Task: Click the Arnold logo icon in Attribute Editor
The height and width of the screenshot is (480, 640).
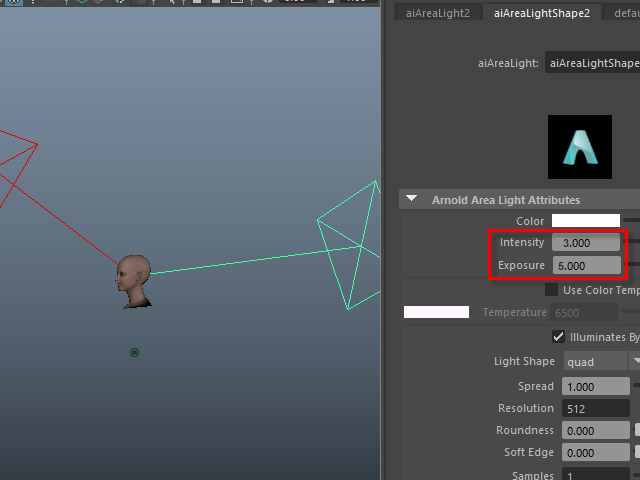Action: tap(579, 147)
